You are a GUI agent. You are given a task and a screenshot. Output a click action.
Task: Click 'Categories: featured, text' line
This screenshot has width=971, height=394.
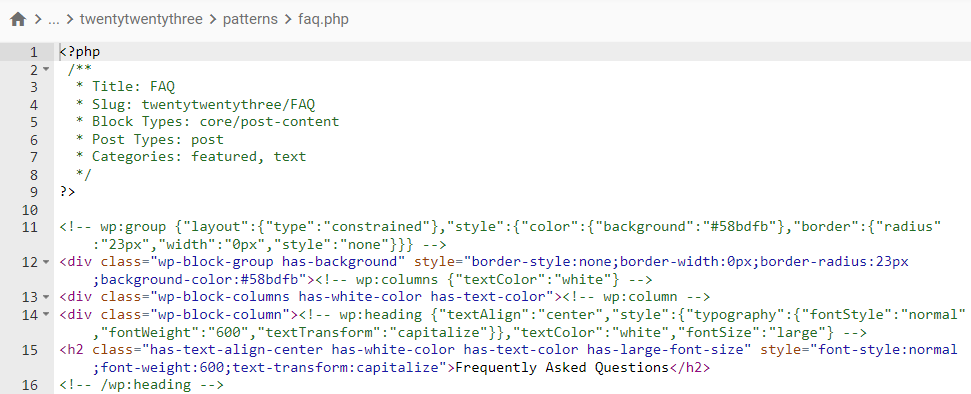[199, 157]
